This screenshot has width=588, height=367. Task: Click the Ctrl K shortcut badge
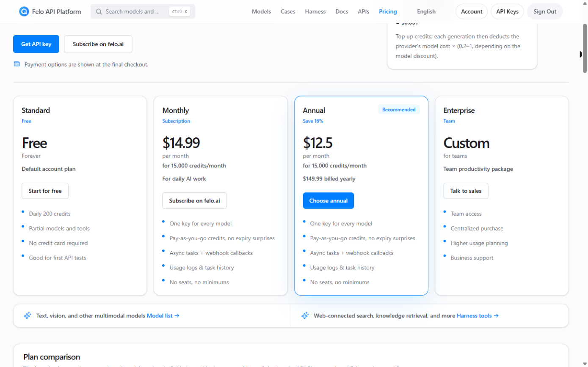coord(180,11)
